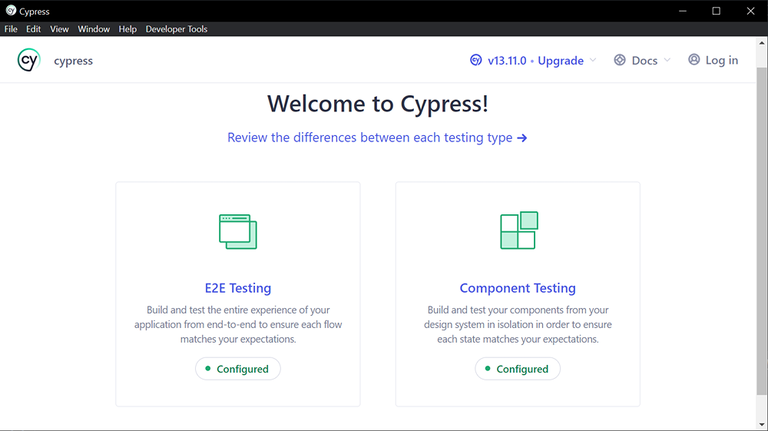Click the Welcome to Cypress! heading

coord(378,104)
